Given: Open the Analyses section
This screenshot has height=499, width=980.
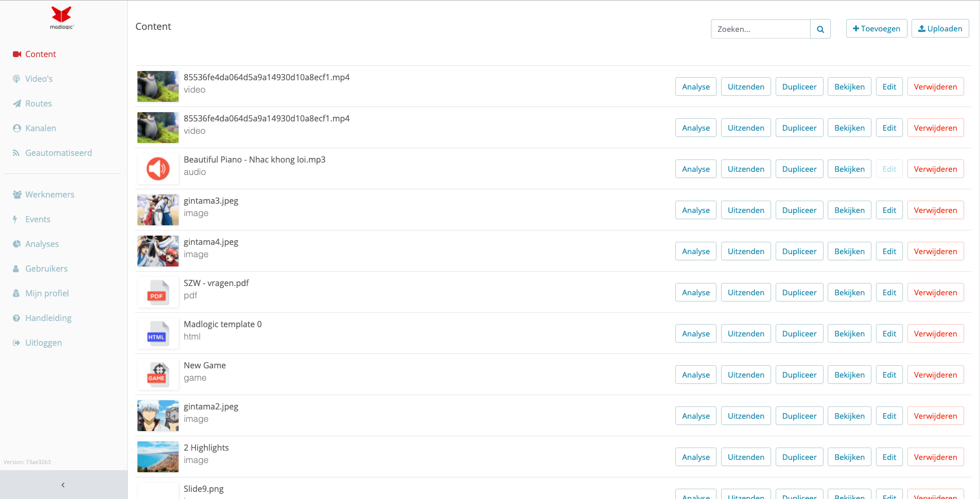Looking at the screenshot, I should (42, 244).
